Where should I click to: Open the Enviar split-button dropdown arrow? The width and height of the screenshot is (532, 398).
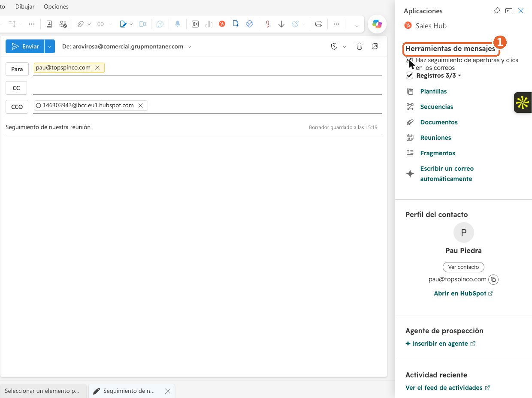pos(50,46)
